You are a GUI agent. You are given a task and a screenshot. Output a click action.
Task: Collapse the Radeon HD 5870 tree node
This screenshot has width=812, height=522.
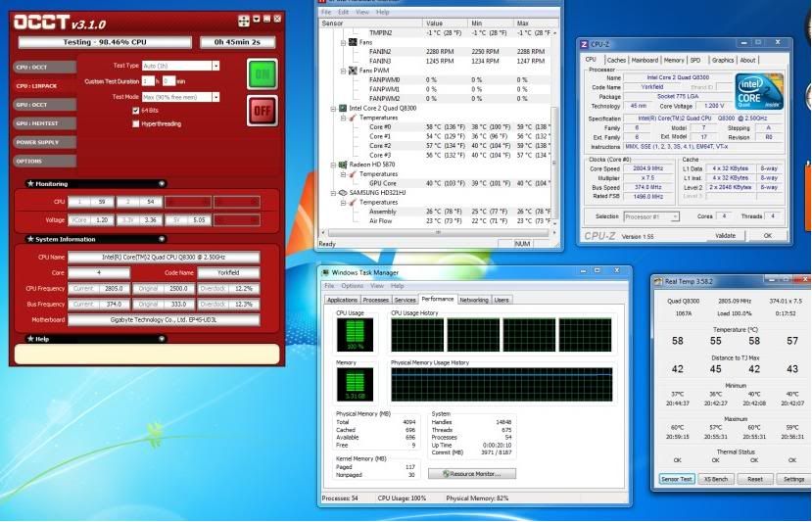(333, 165)
